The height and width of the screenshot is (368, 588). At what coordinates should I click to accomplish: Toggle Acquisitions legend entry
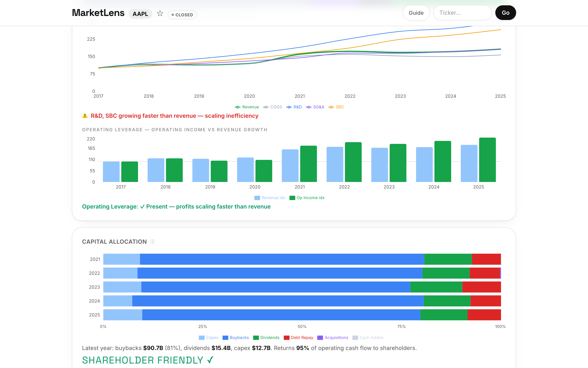pos(333,338)
